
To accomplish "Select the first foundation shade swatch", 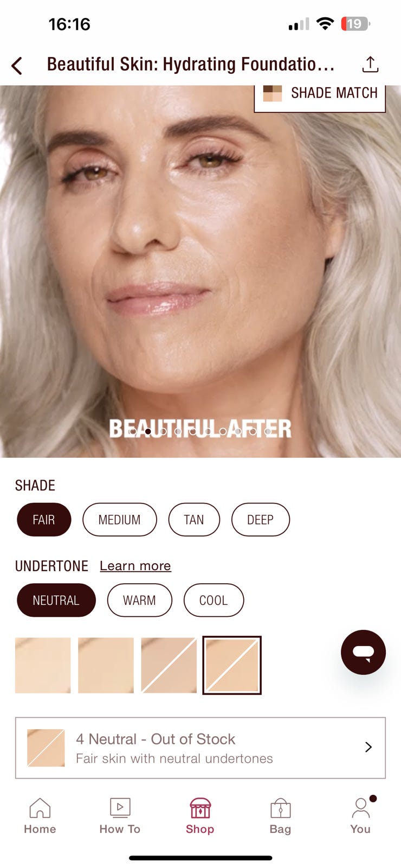I will (x=43, y=665).
